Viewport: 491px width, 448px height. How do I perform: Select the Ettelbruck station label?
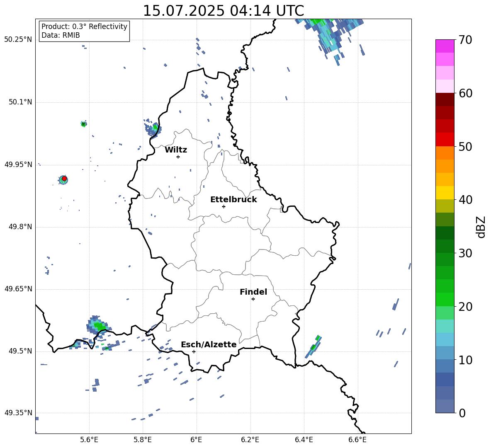(x=233, y=199)
